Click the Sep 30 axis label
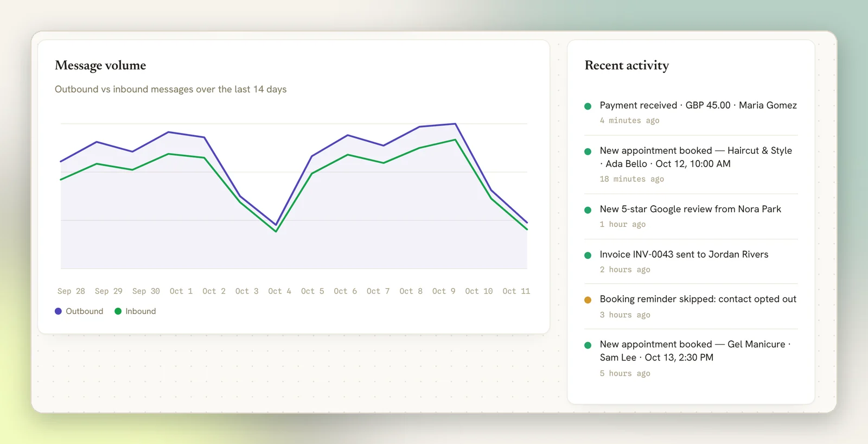 [x=146, y=291]
